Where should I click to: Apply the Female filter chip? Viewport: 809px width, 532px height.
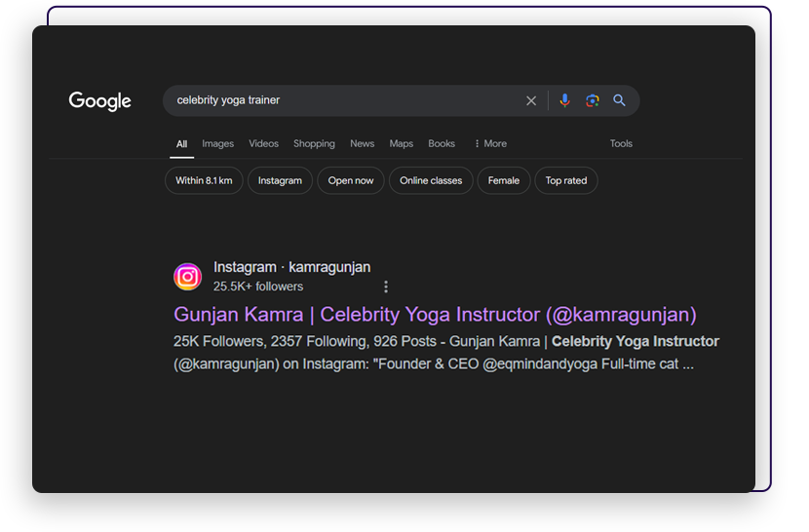504,180
